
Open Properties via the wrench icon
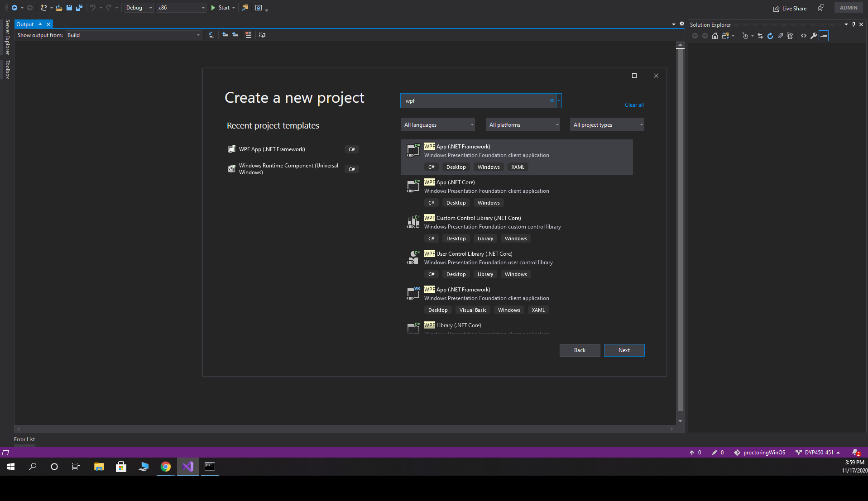(814, 36)
